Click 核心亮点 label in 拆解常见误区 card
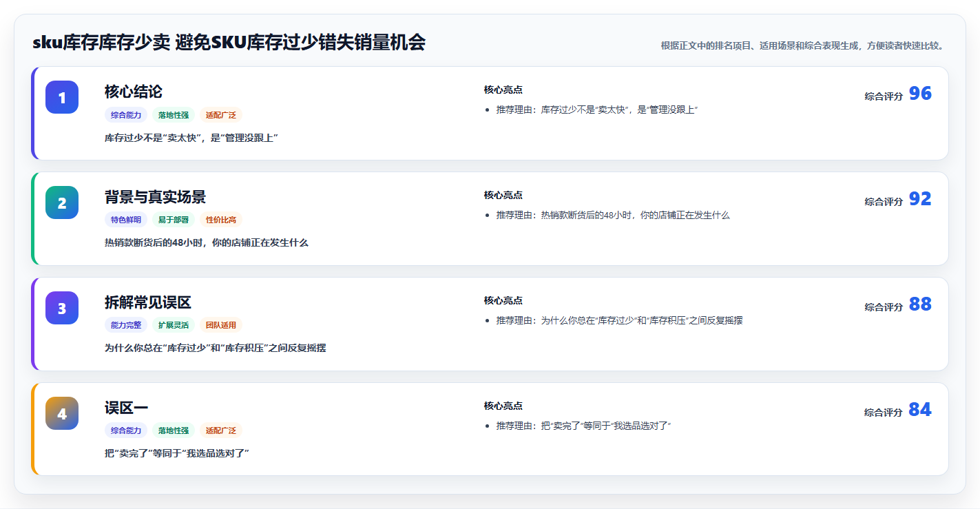This screenshot has height=509, width=980. point(503,300)
